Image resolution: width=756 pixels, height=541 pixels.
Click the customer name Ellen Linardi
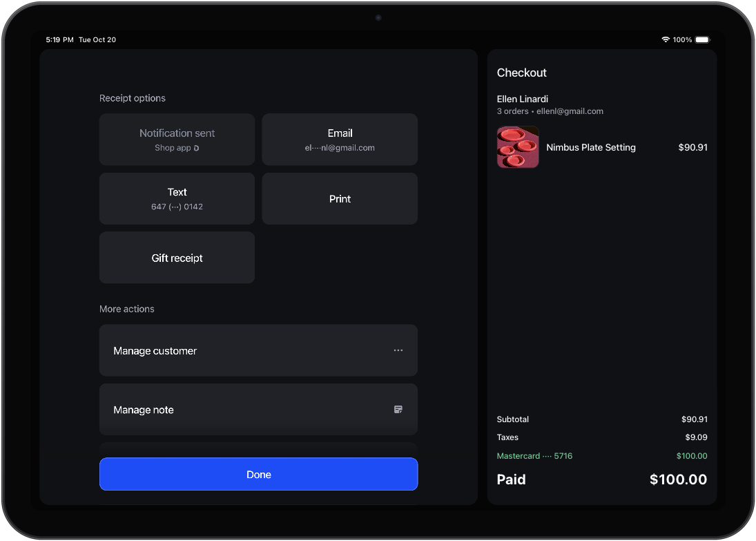(522, 99)
